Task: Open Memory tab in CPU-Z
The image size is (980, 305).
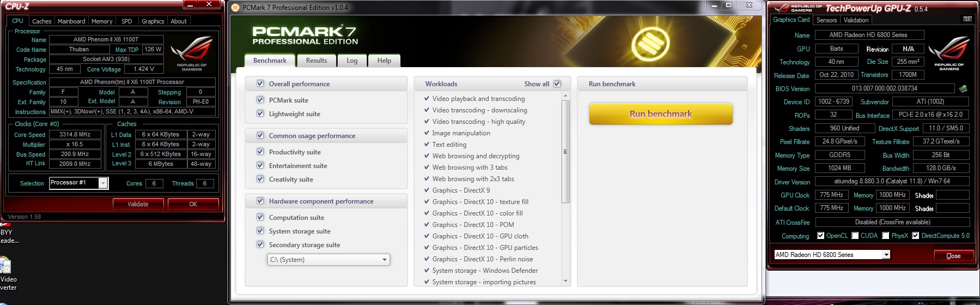Action: click(102, 21)
